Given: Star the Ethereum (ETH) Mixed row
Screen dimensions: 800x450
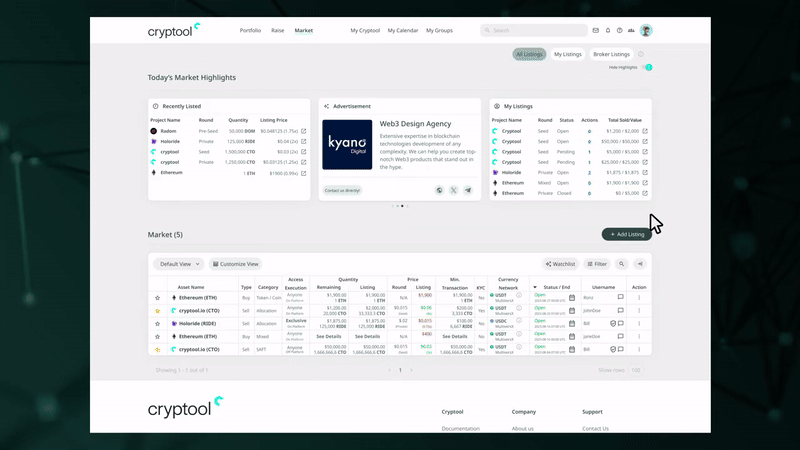Looking at the screenshot, I should (157, 337).
